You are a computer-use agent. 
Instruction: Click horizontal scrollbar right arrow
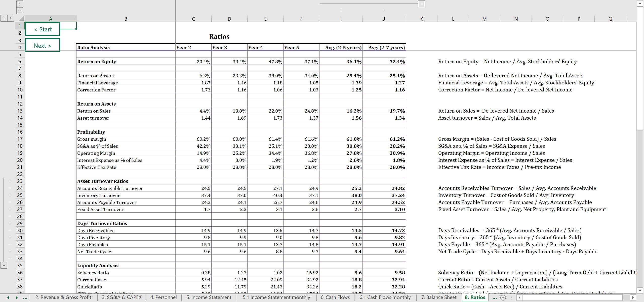click(x=633, y=297)
